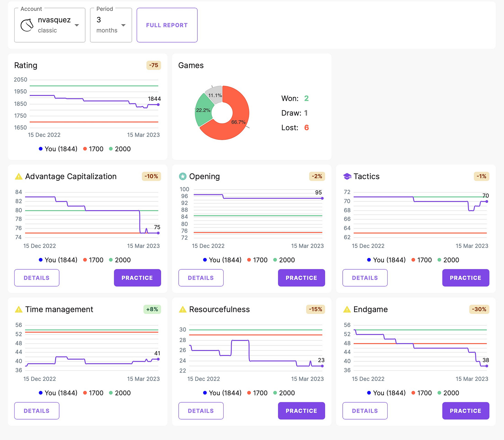Toggle the 2000 legend in Opening chart
Image resolution: width=504 pixels, height=440 pixels.
[x=284, y=260]
